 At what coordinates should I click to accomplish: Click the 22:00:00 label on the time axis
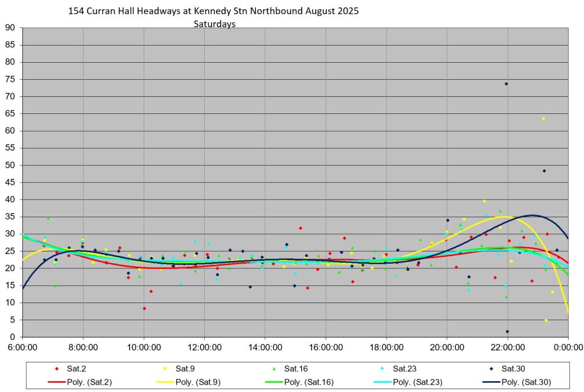pyautogui.click(x=508, y=346)
